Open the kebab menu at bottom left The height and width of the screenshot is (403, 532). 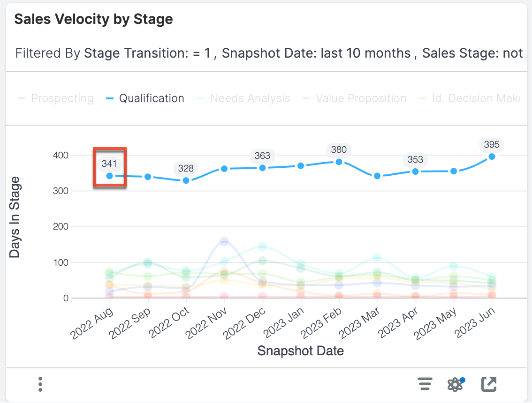coord(40,384)
